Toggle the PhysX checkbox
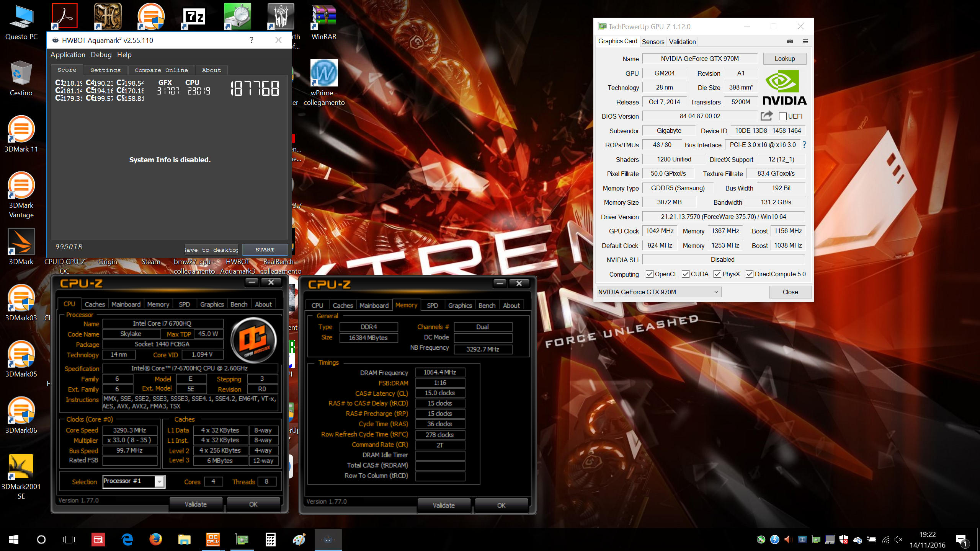Screen dimensions: 980x551 [x=717, y=274]
